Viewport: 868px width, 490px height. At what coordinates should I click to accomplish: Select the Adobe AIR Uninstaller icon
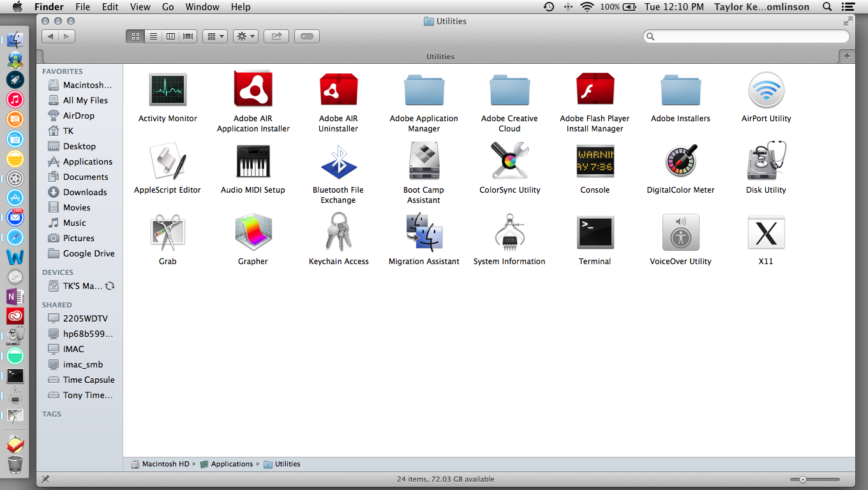coord(338,90)
